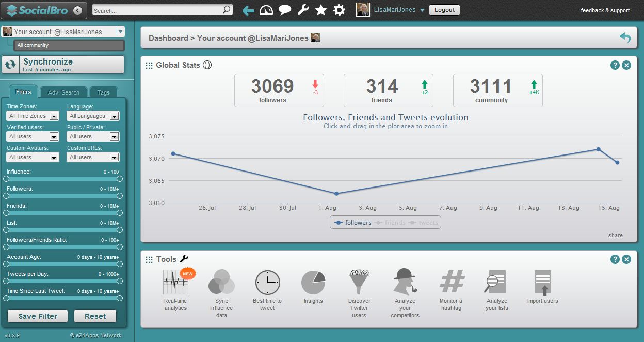Toggle followers series in chart legend
644x342 pixels.
coord(353,223)
